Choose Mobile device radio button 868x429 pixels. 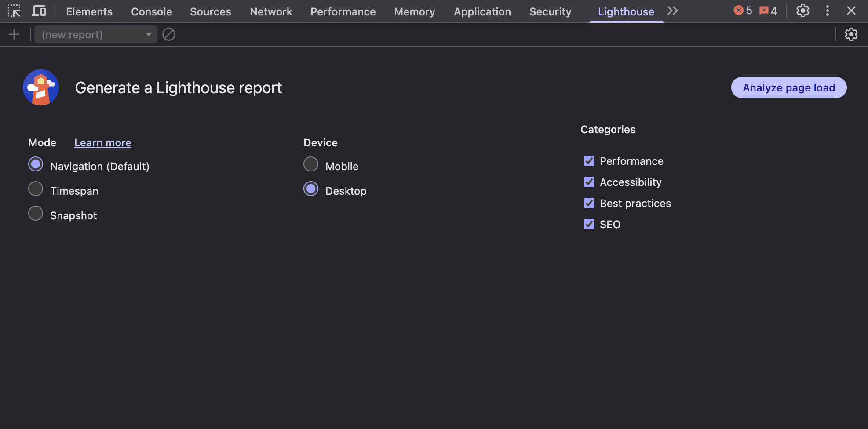(x=311, y=164)
